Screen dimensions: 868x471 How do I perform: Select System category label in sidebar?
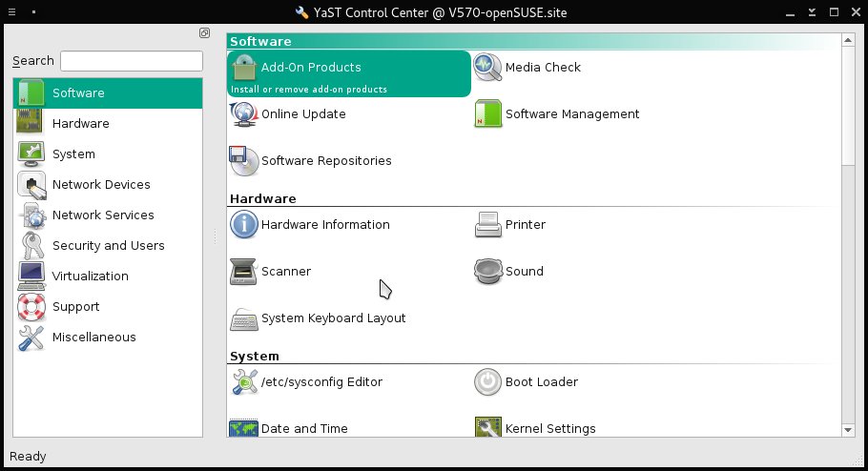point(73,154)
